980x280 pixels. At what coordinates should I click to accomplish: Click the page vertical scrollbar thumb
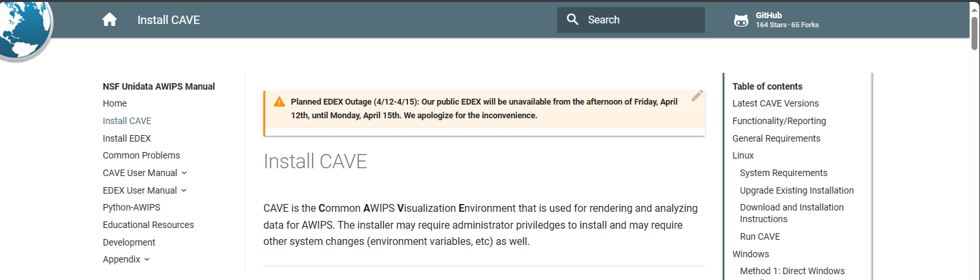click(974, 32)
